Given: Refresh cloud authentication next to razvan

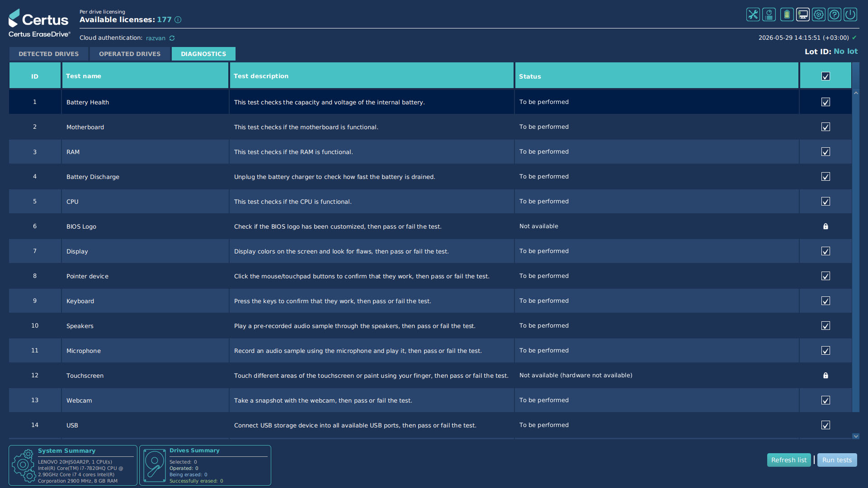Looking at the screenshot, I should pyautogui.click(x=172, y=38).
